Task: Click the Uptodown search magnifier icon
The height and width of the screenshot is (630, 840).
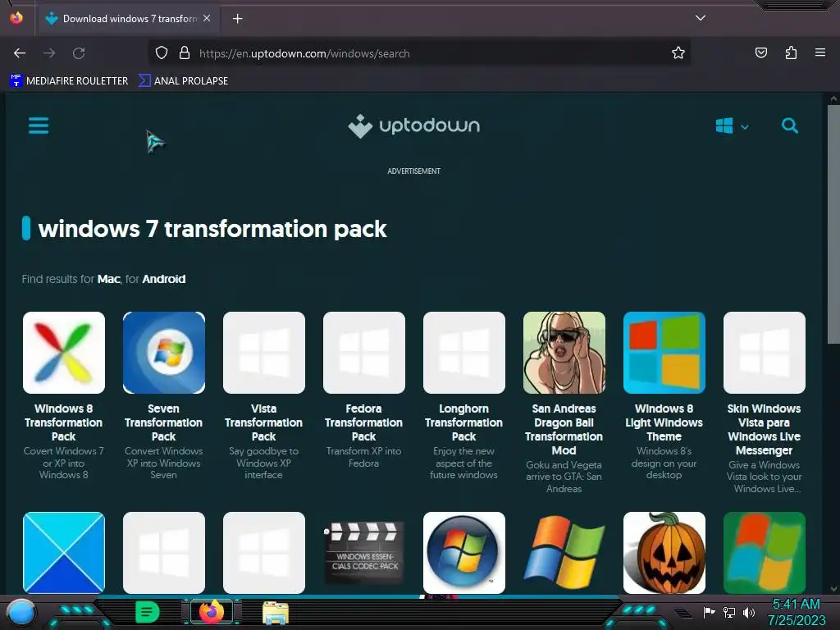Action: pos(790,126)
